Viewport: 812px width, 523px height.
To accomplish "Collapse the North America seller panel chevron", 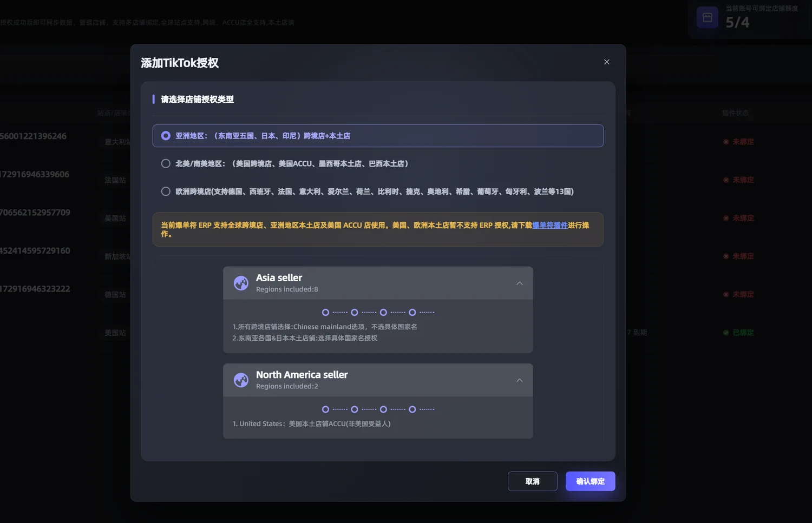I will pos(519,380).
